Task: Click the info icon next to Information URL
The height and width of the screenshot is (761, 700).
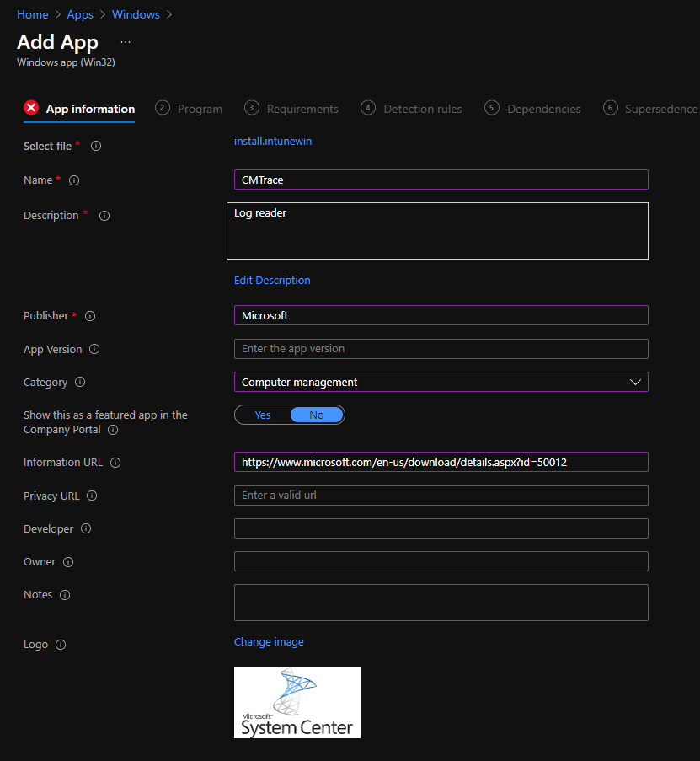Action: tap(115, 463)
